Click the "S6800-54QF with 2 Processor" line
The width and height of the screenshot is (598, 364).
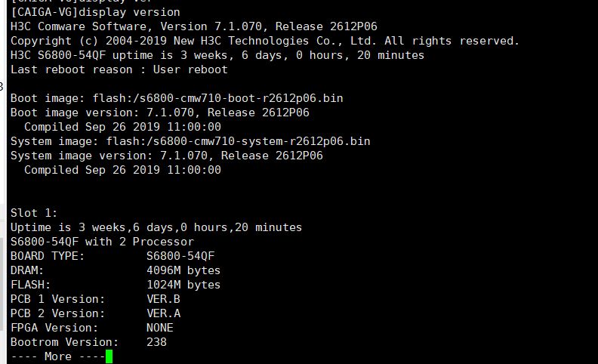click(x=102, y=242)
